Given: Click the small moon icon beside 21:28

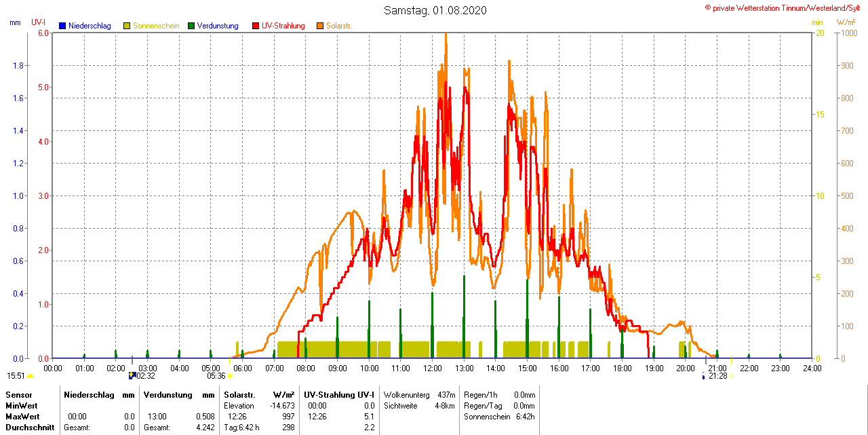Looking at the screenshot, I should click(704, 376).
